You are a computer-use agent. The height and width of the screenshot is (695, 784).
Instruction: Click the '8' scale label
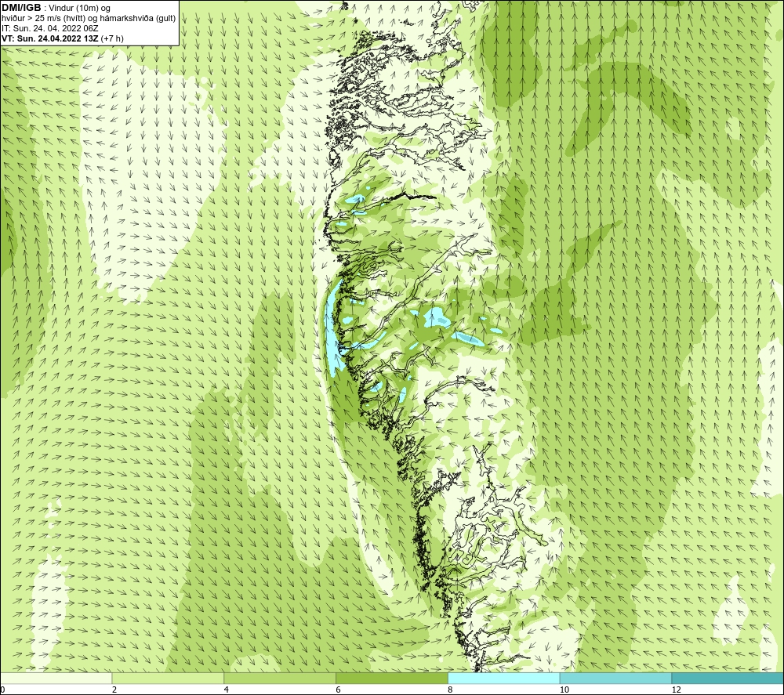tap(451, 690)
